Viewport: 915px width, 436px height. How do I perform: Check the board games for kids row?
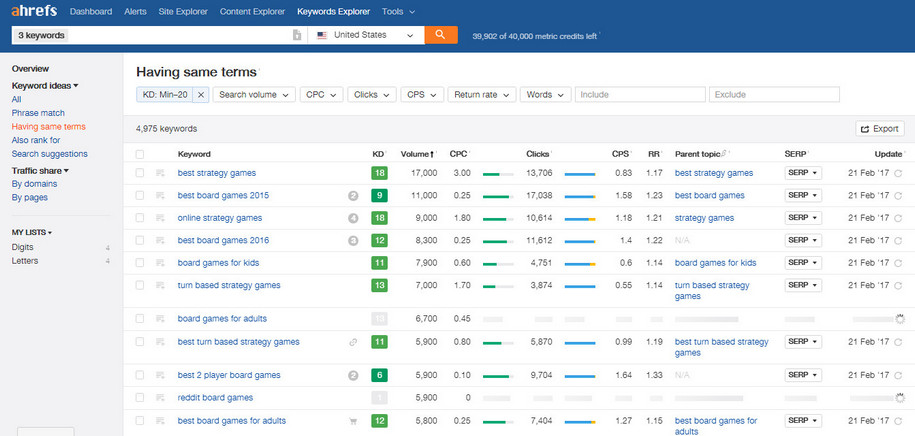[x=139, y=263]
